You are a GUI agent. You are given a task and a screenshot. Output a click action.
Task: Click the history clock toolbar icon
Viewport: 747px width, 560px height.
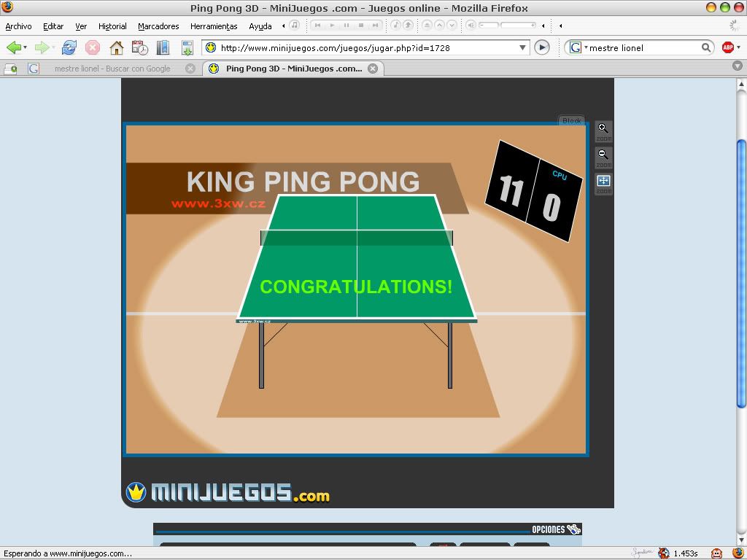coord(139,47)
